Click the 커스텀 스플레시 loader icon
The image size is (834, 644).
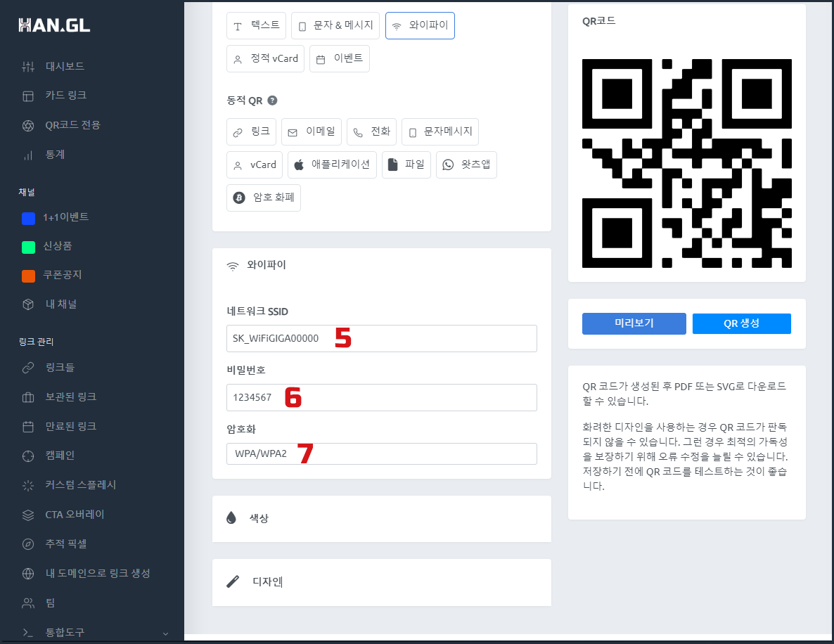pos(28,485)
